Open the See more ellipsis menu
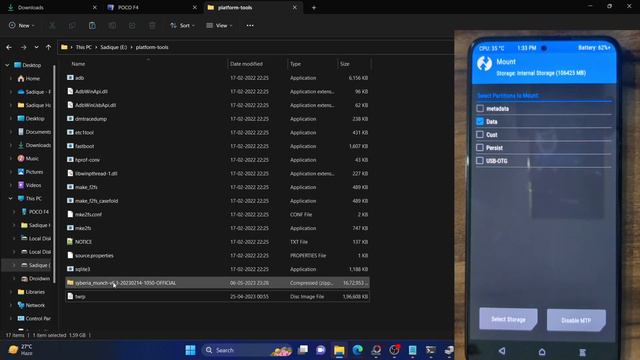Viewport: 640px width, 360px height. [x=250, y=26]
